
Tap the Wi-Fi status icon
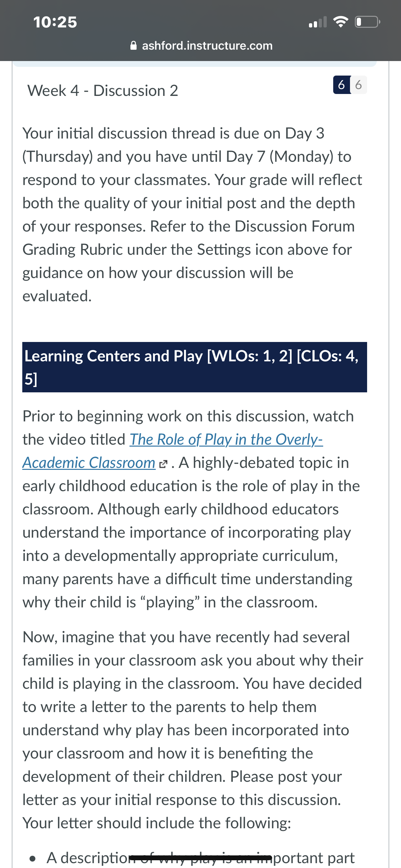(341, 22)
